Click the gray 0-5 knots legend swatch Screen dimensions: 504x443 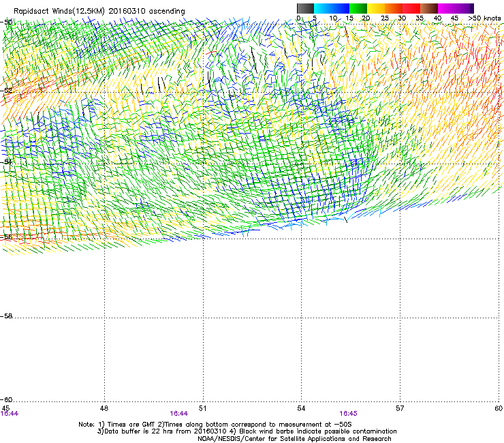305,8
